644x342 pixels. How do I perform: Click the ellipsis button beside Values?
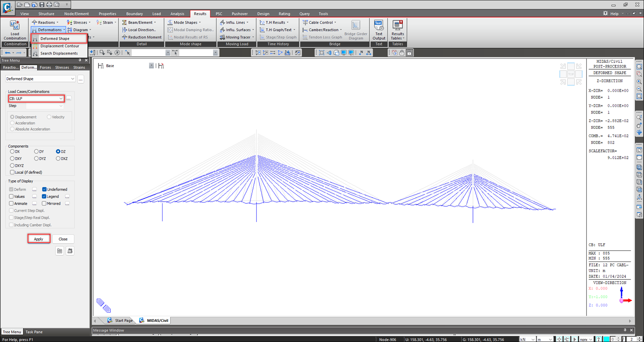tap(34, 197)
